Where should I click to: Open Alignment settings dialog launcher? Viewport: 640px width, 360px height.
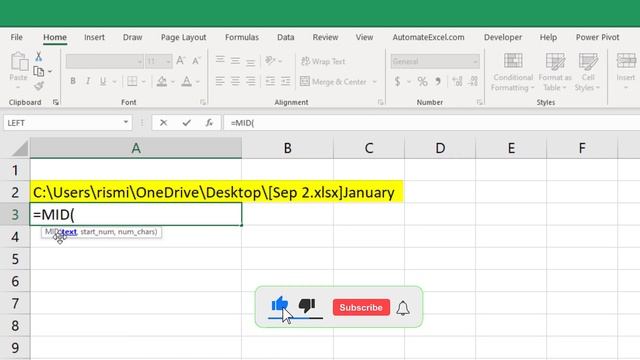click(380, 102)
